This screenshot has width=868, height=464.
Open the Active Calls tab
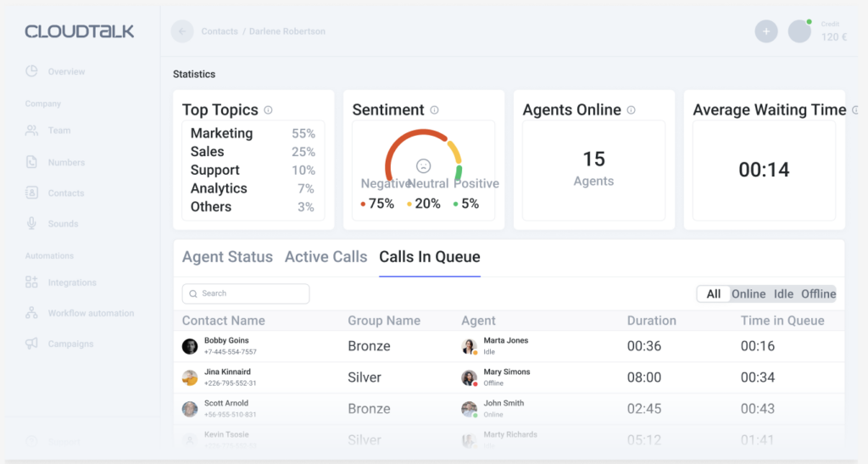pyautogui.click(x=325, y=257)
